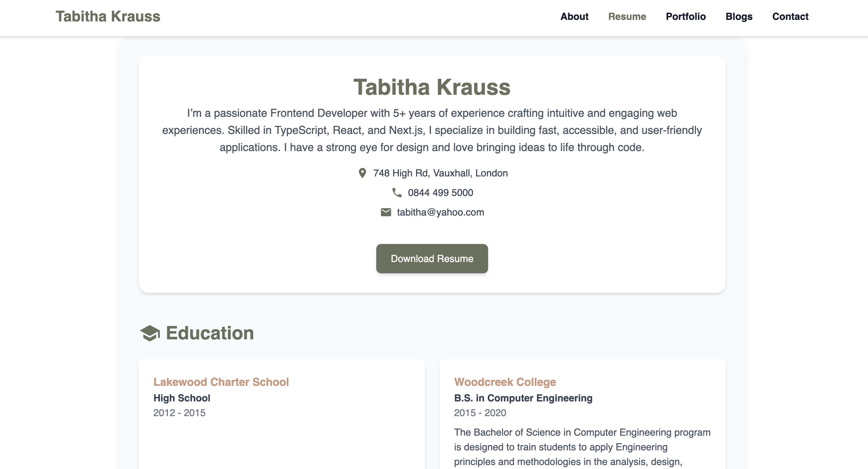Click the Download Resume button

point(432,259)
